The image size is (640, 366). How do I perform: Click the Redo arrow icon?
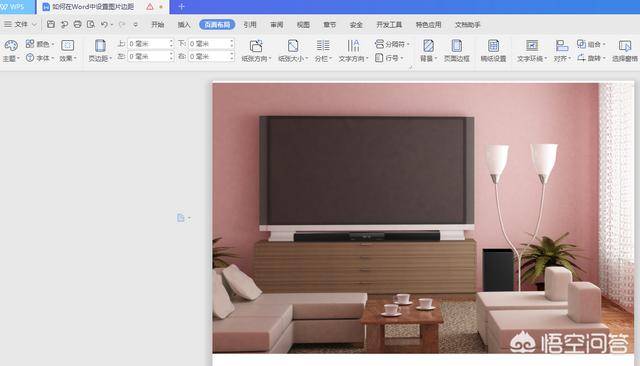tap(121, 24)
